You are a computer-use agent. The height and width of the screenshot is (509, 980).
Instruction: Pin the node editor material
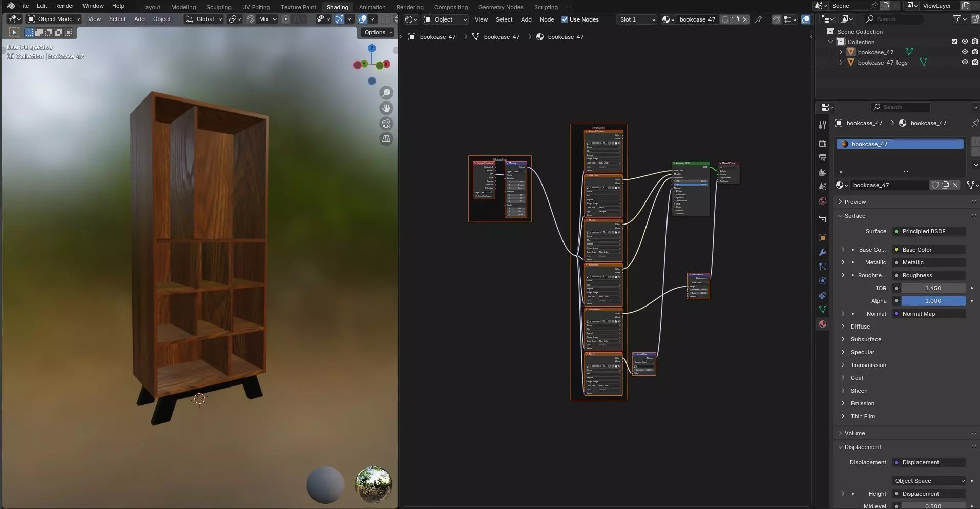(758, 19)
